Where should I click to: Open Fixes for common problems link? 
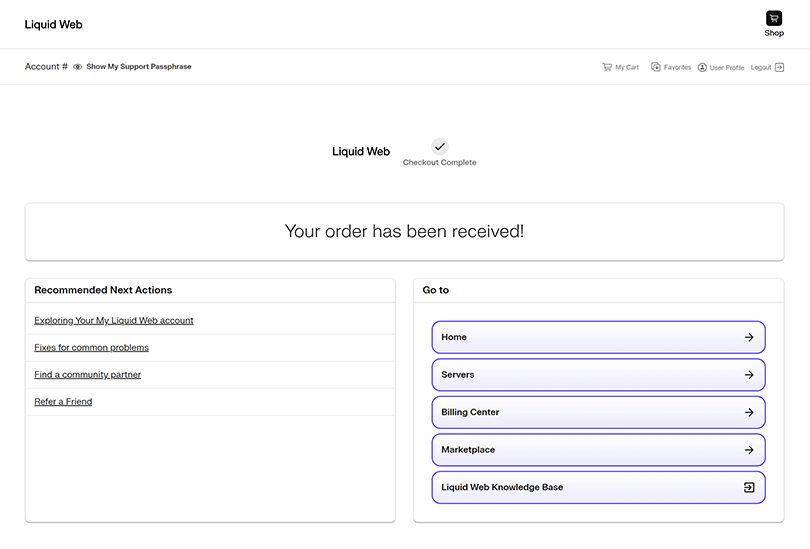[91, 348]
